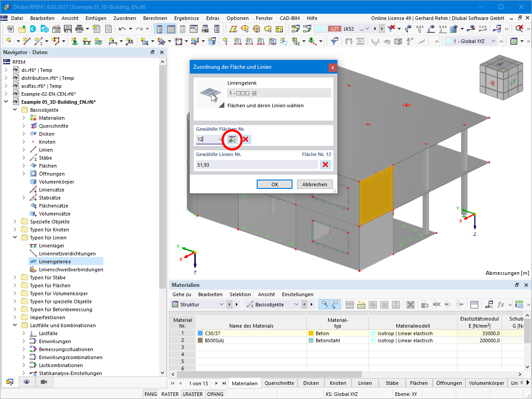Image resolution: width=532 pixels, height=399 pixels.
Task: Click the Undo arrow in the toolbar
Action: 122,29
